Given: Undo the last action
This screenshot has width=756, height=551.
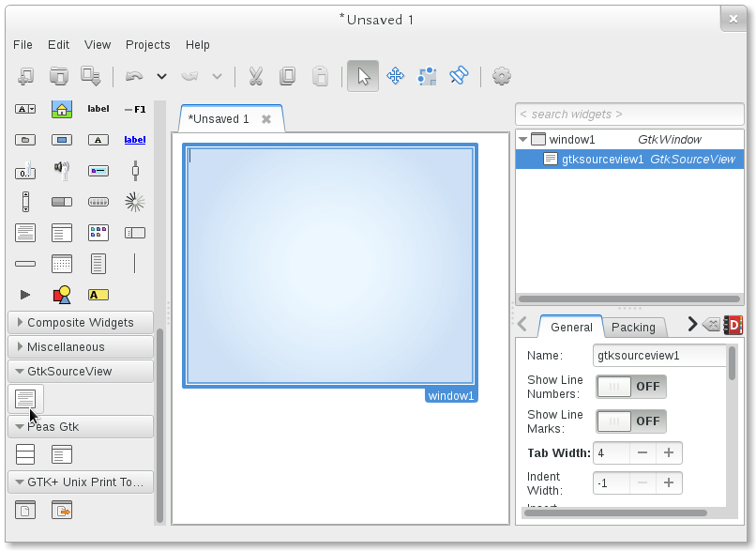Looking at the screenshot, I should tap(134, 76).
